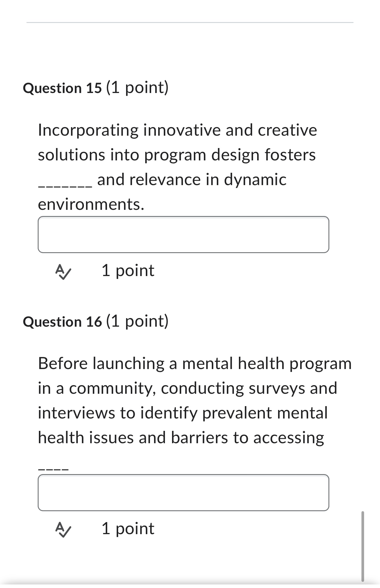Select the Question 16 heading
380x588 pixels.
click(96, 321)
